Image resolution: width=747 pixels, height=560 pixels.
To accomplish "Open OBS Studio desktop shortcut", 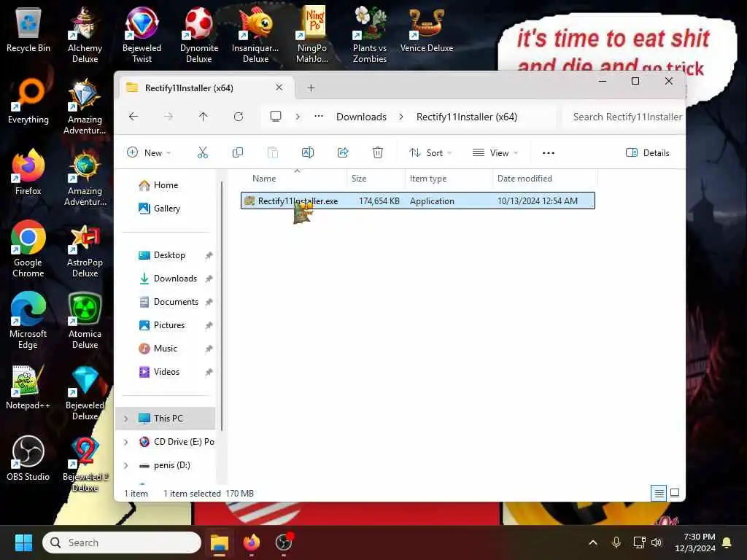I will click(28, 458).
